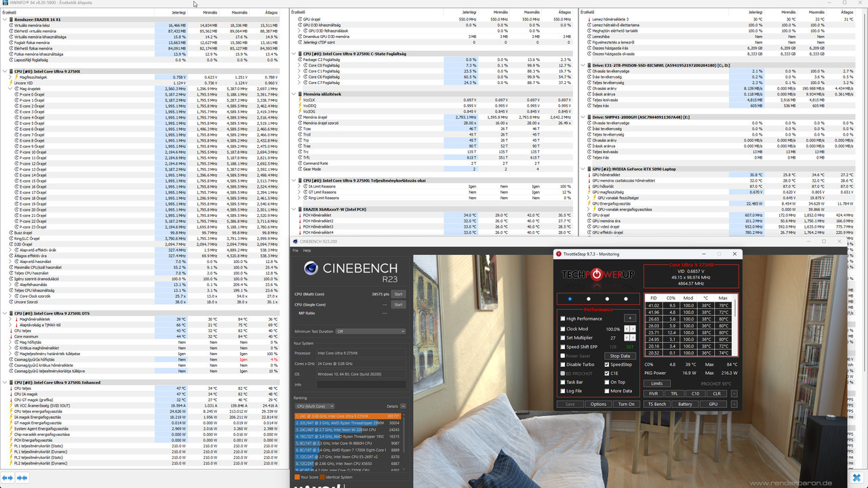Click the chip icon of Memória időzítések header
The image size is (868, 488).
(299, 94)
